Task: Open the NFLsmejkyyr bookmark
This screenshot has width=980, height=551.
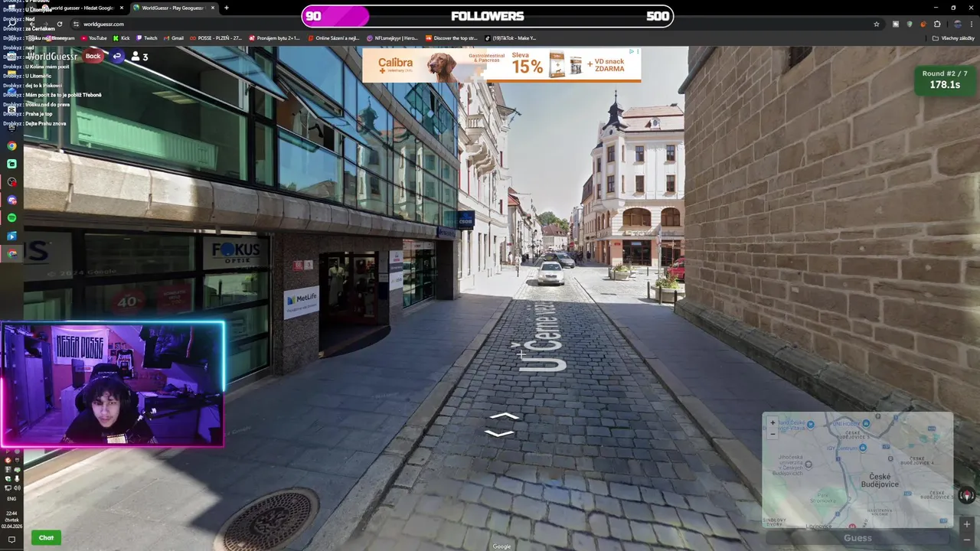Action: pyautogui.click(x=393, y=37)
